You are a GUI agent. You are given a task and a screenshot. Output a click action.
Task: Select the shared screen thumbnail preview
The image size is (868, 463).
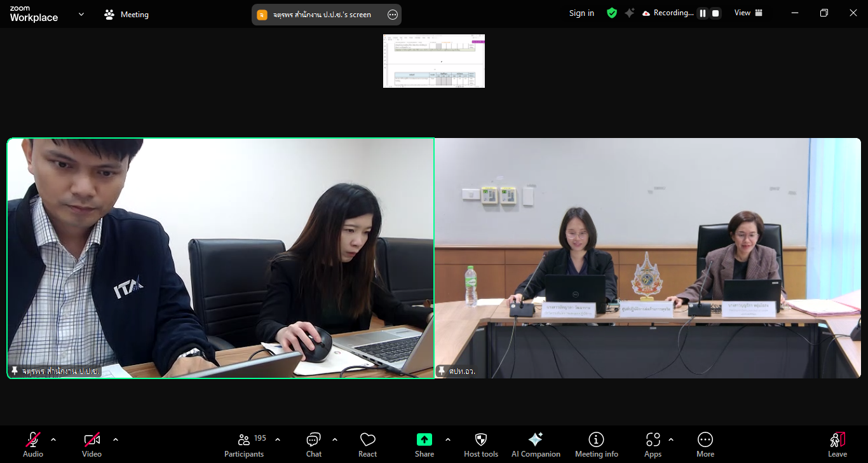[x=434, y=61]
